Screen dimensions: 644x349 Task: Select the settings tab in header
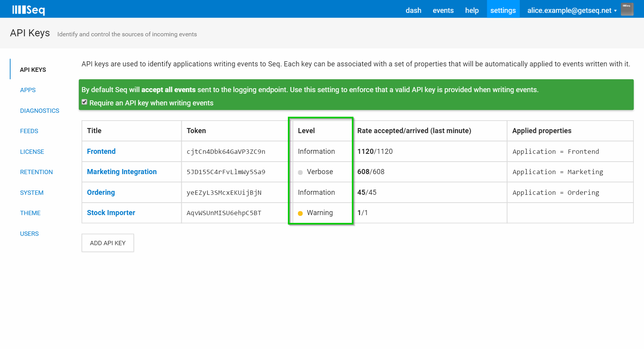click(503, 10)
